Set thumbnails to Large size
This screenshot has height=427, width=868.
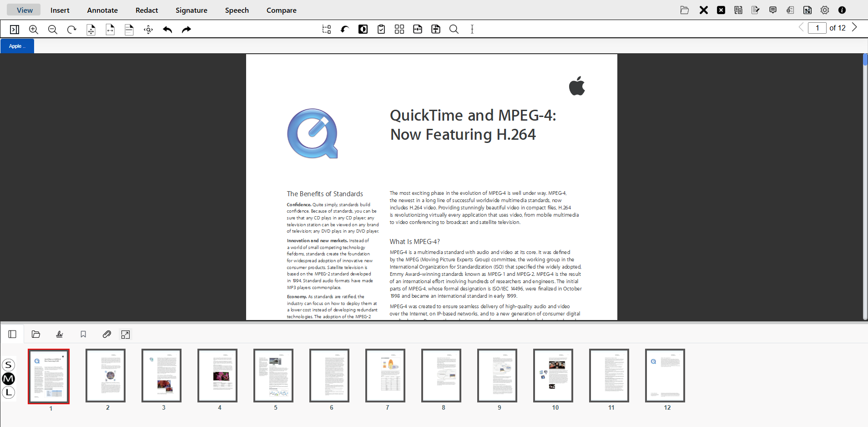click(9, 392)
